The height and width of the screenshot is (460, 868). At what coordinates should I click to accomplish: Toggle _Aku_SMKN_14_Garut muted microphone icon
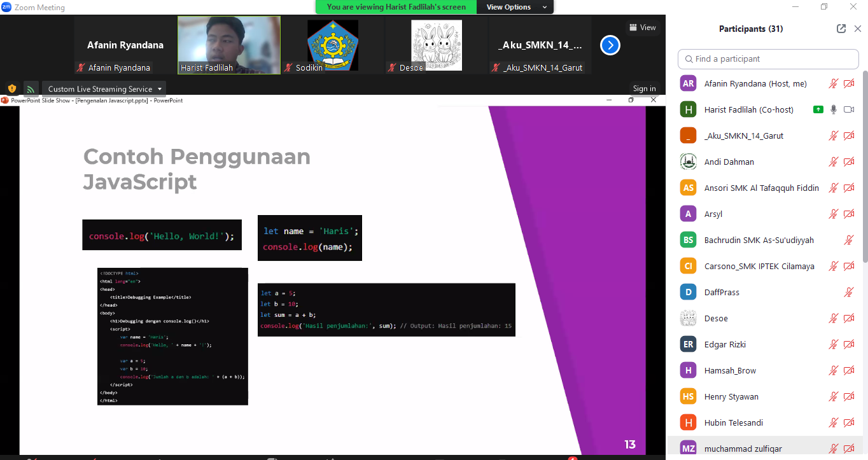[833, 136]
